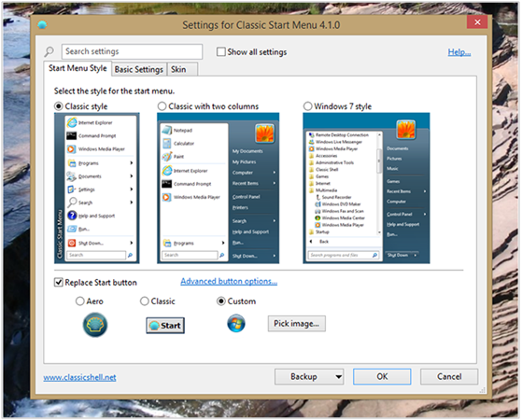Close the settings window
This screenshot has height=420, width=522.
477,22
